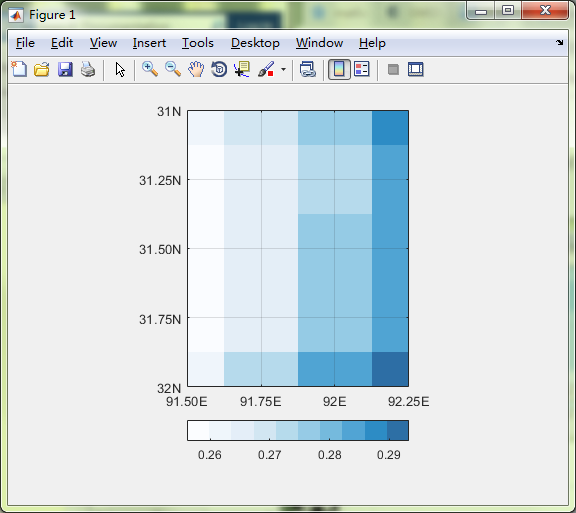Click the 91.50E longitude tick label
576x513 pixels.
187,401
